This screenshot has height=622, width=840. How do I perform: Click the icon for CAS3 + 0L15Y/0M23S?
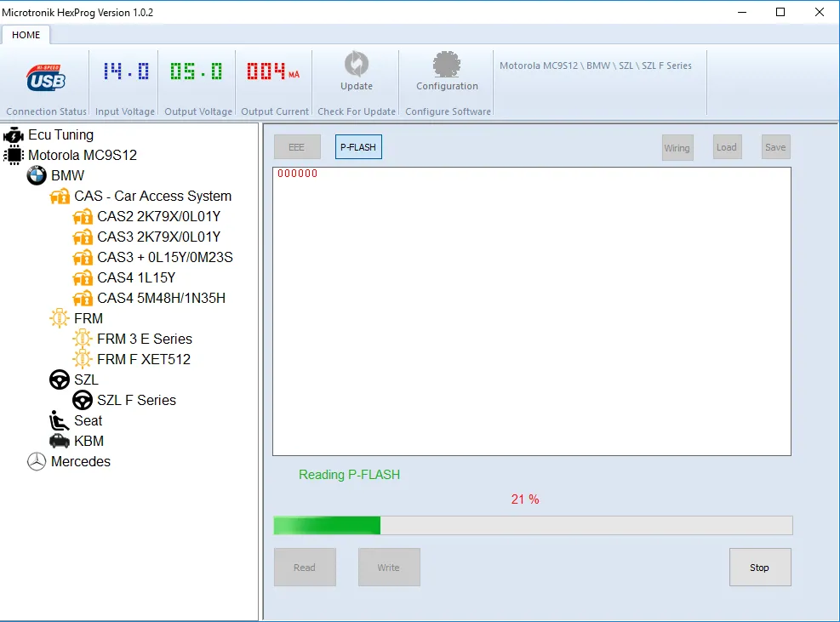[83, 257]
